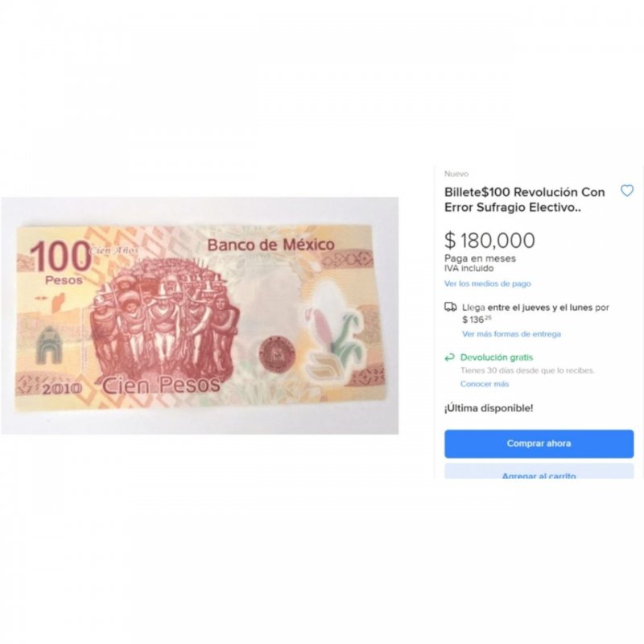Click the Nuevo condition label

click(x=456, y=174)
